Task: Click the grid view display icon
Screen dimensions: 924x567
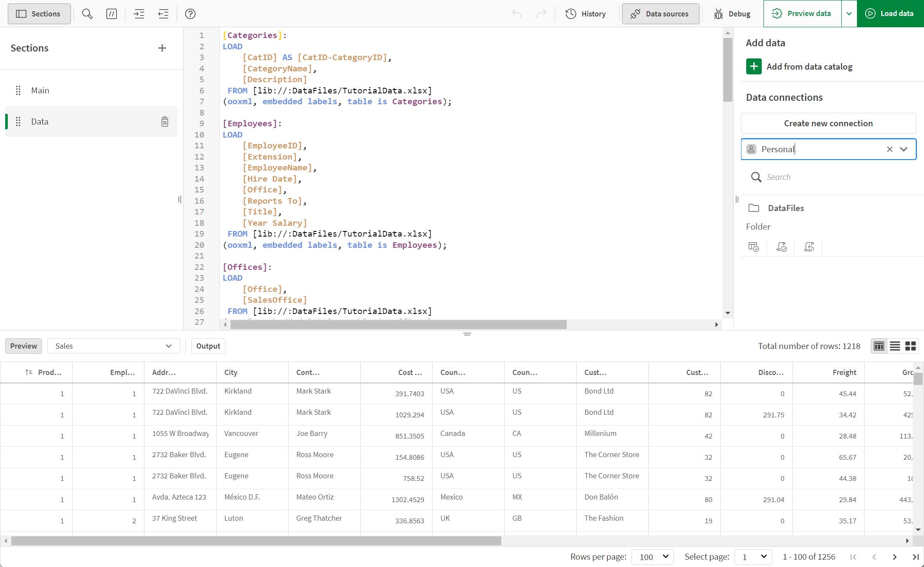Action: (911, 346)
